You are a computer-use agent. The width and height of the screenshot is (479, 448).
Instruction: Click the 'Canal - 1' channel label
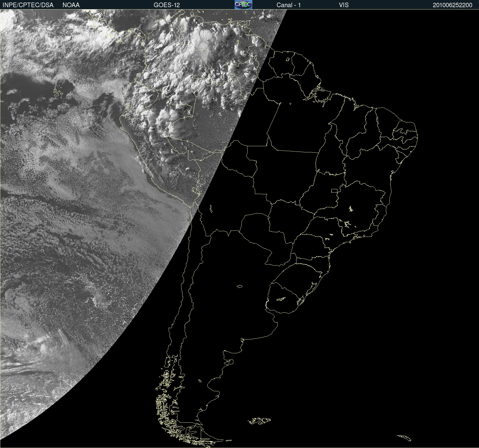coord(289,5)
